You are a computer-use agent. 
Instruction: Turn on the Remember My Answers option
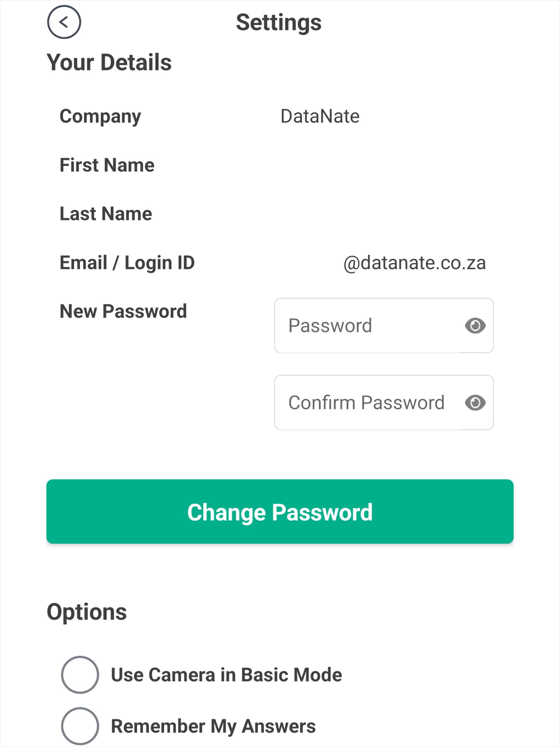(x=80, y=726)
